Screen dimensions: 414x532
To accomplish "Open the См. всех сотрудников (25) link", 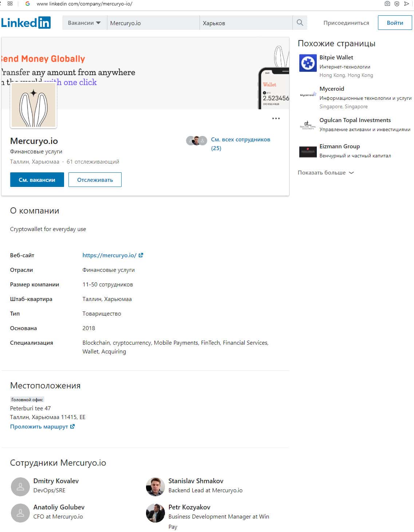I will pos(240,144).
